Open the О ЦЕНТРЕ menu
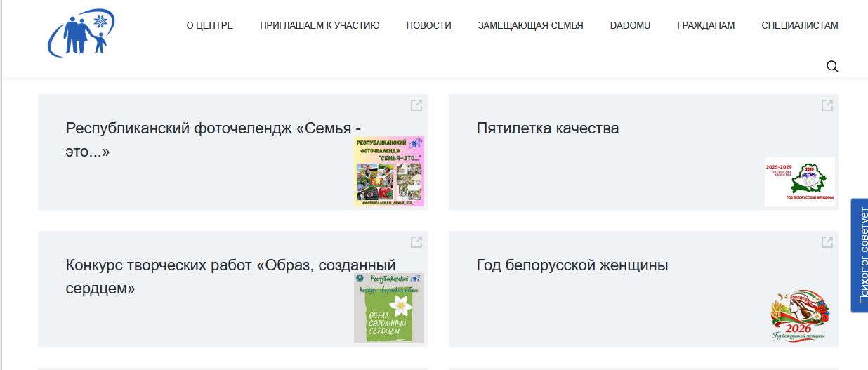Viewport: 868px width, 370px height. 209,26
